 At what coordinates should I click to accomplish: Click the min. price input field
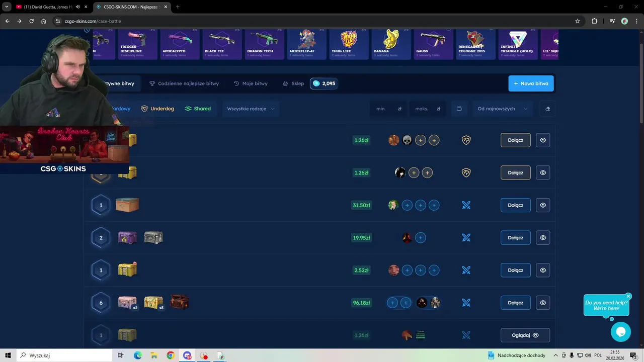[388, 109]
